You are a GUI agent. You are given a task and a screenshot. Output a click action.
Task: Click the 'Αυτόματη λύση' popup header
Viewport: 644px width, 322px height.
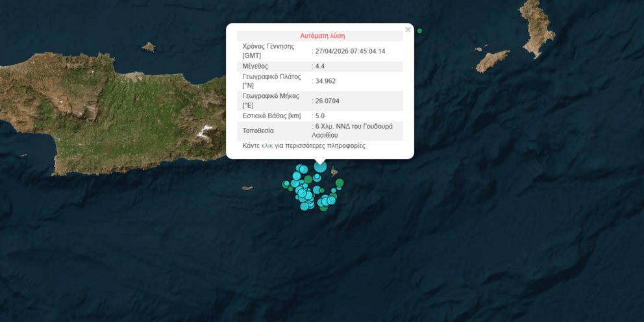click(322, 36)
